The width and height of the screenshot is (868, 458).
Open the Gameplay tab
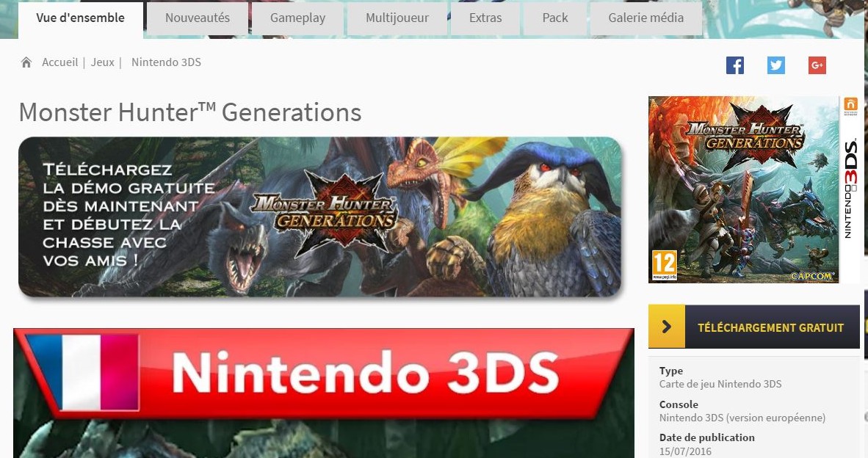point(298,18)
